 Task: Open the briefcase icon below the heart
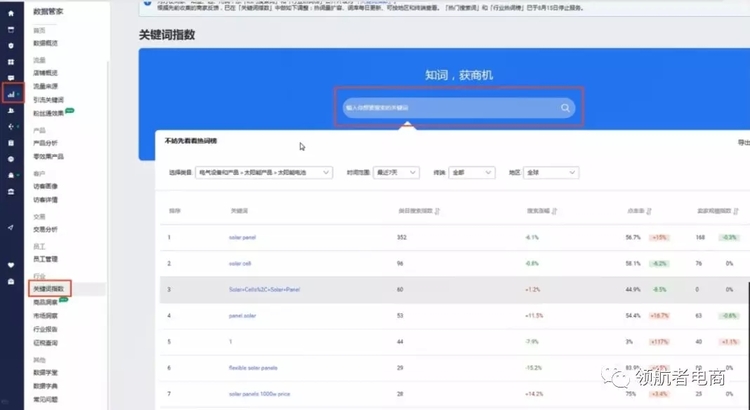click(11, 282)
